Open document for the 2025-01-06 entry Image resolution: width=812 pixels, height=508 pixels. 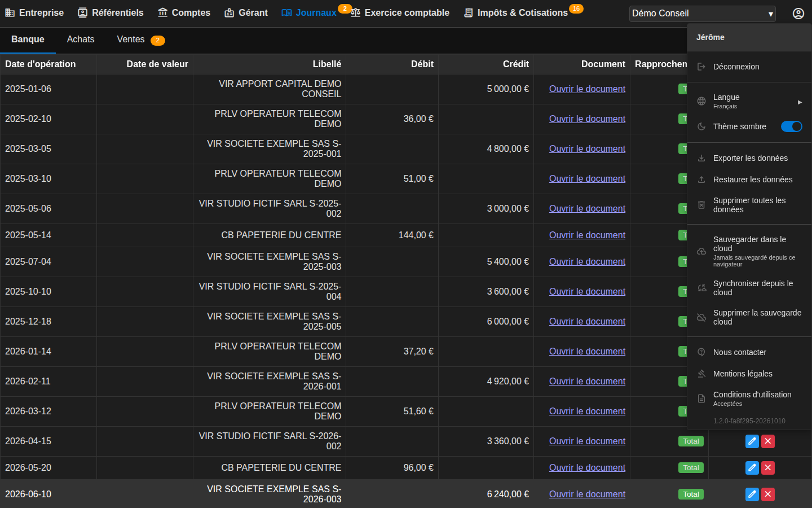(x=587, y=89)
